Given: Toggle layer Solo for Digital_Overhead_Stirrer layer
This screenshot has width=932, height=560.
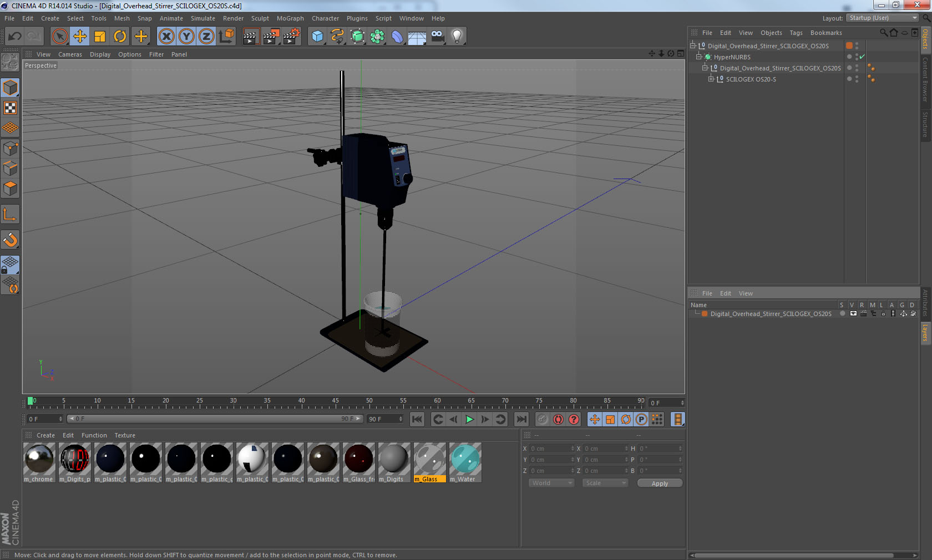Looking at the screenshot, I should click(842, 314).
